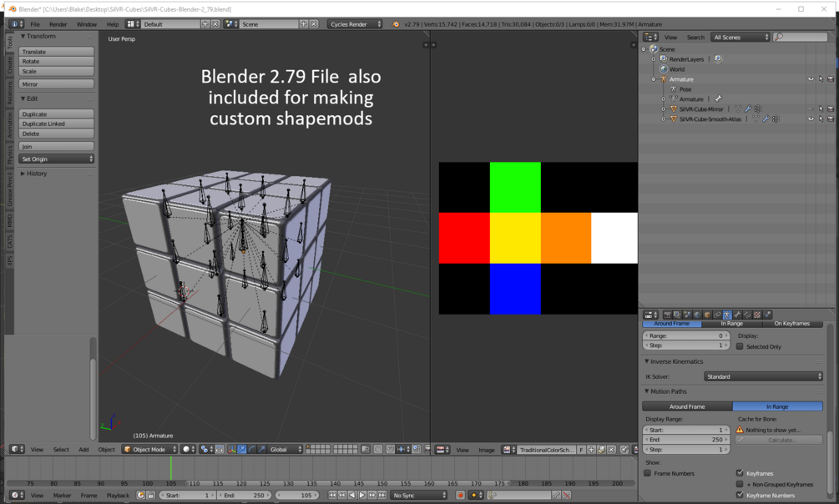Click the auto keyframe record button
Viewport: 839px width, 504px height.
[x=460, y=495]
